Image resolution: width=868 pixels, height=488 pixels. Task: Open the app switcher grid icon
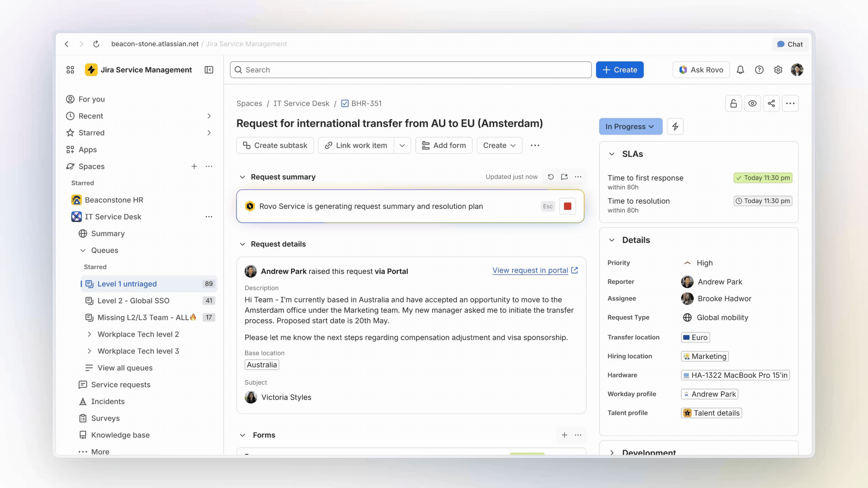[70, 70]
